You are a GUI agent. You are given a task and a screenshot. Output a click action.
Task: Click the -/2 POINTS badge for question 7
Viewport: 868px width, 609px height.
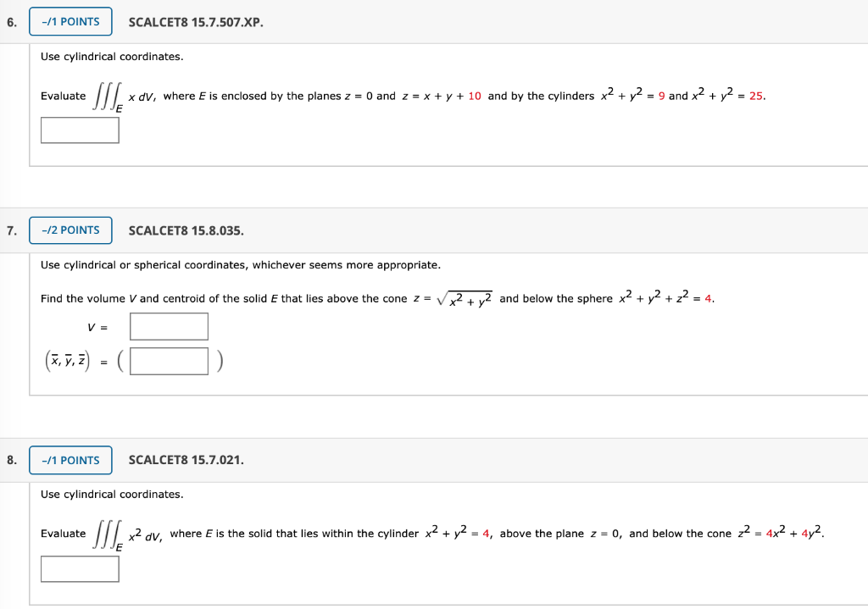point(70,230)
